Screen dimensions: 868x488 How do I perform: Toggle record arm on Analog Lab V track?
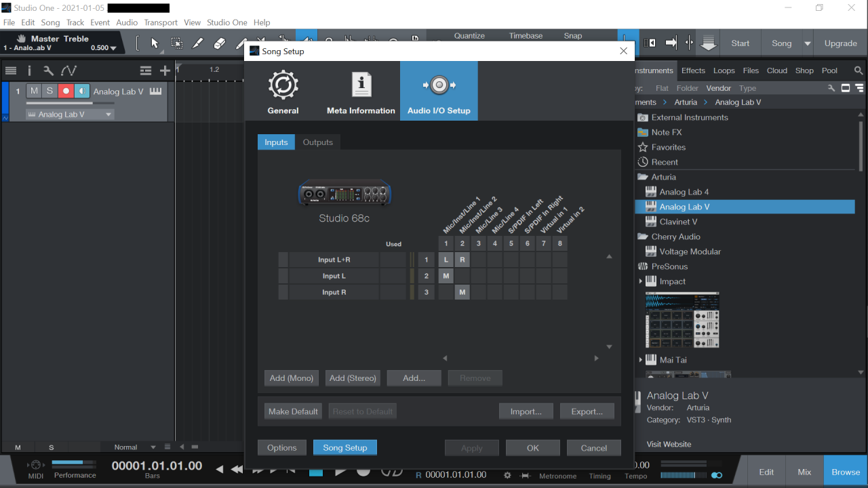(x=66, y=91)
